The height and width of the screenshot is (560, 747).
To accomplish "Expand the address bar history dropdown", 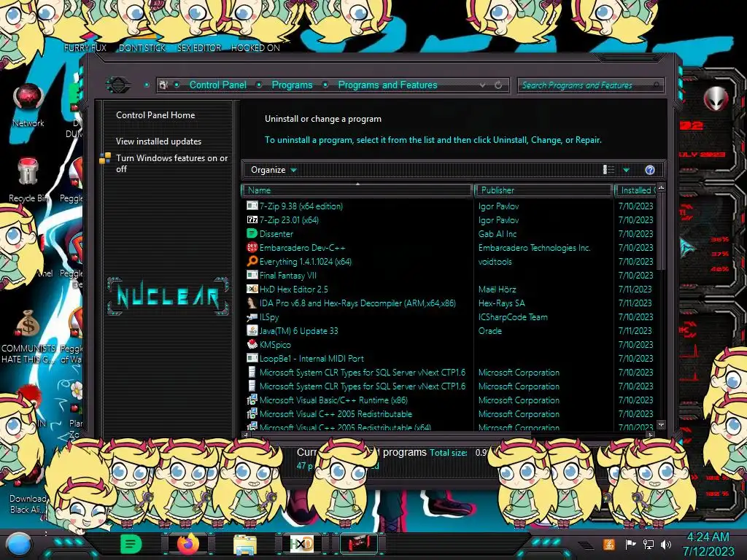I will [483, 85].
